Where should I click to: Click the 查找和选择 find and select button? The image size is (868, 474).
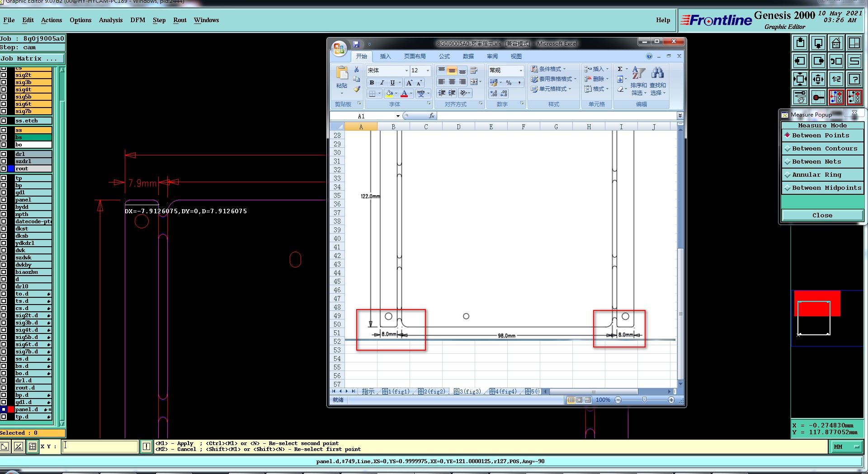658,81
